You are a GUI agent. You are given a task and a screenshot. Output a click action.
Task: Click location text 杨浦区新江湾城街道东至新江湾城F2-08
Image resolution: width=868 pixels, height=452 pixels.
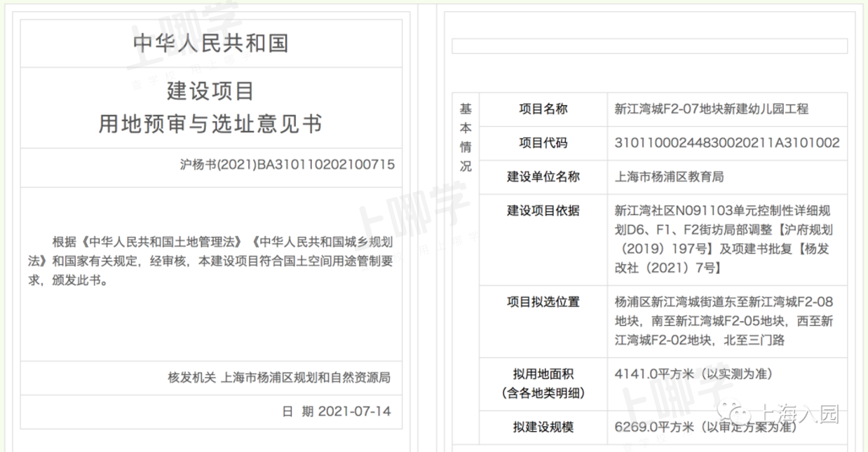point(724,302)
